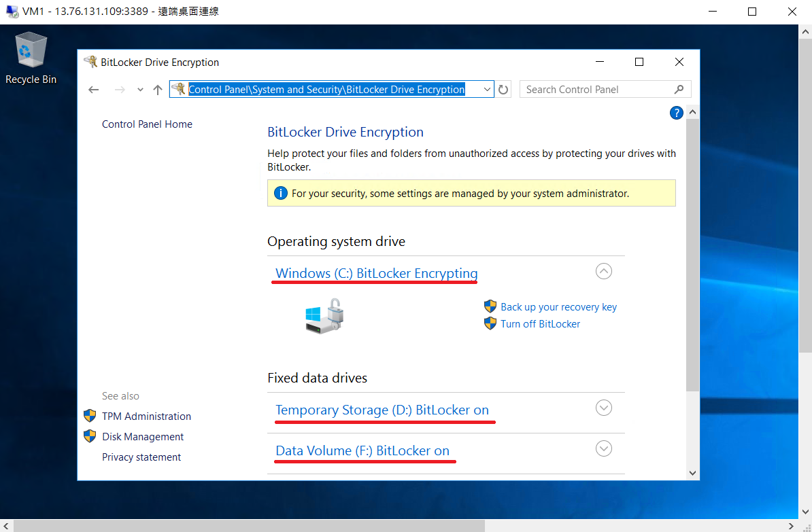This screenshot has height=532, width=812.
Task: Click the remote desktop scrollbar right arrow
Action: click(791, 526)
